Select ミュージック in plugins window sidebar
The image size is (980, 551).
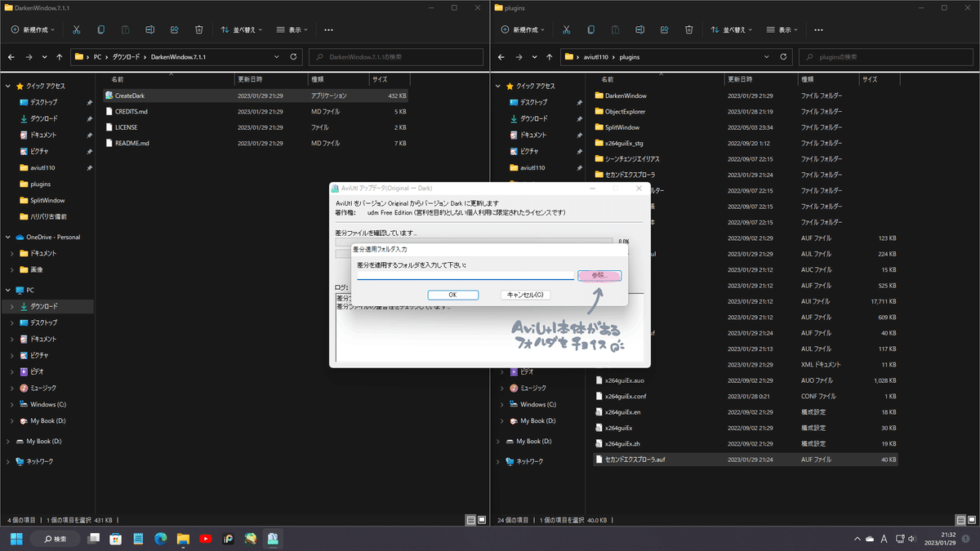[535, 388]
